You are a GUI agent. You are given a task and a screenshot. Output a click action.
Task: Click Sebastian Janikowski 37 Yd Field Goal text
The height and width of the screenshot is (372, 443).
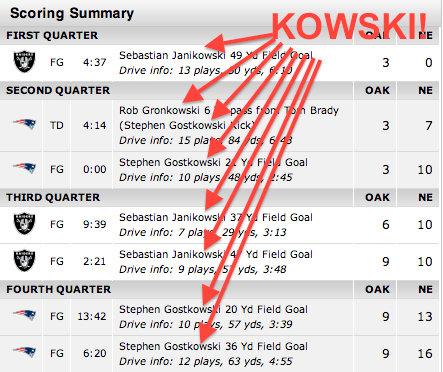tap(216, 217)
